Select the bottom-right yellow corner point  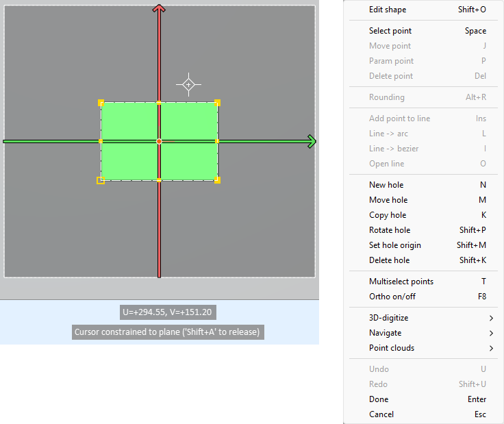(x=217, y=180)
